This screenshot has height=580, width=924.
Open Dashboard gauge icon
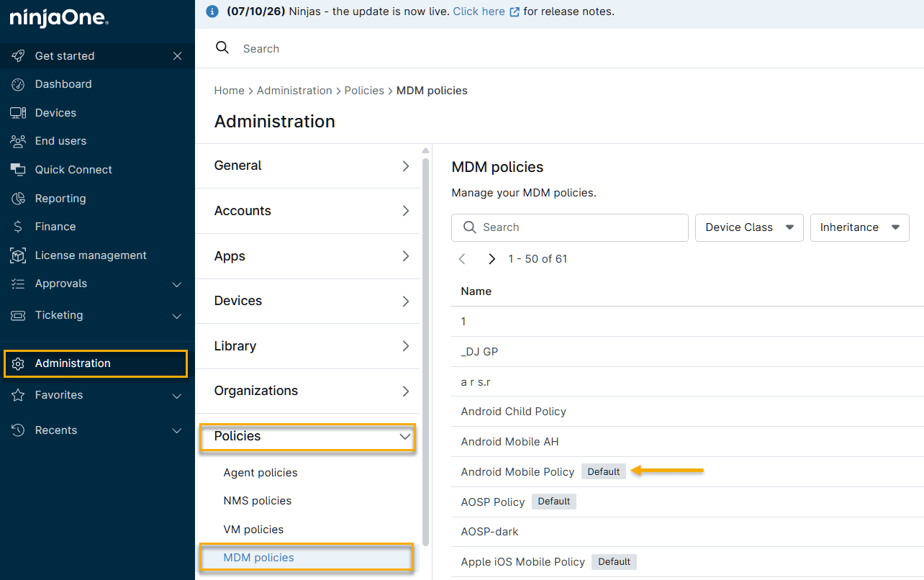pos(18,84)
